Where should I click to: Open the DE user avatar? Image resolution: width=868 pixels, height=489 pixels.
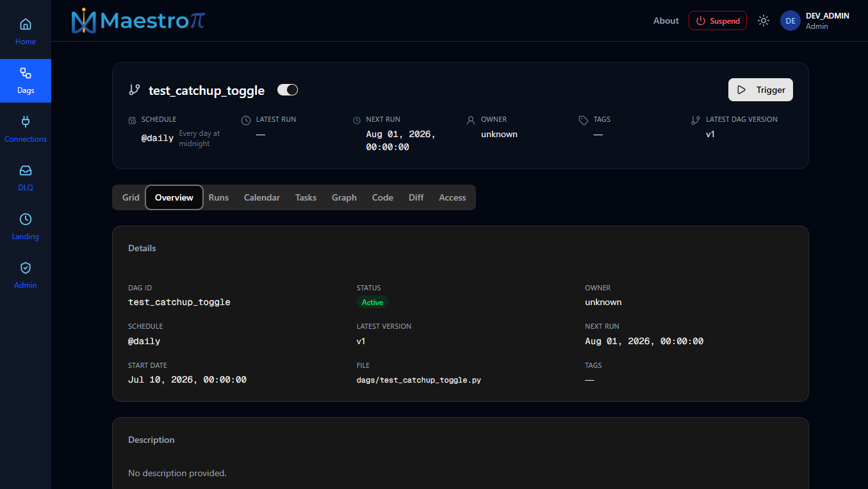tap(790, 21)
